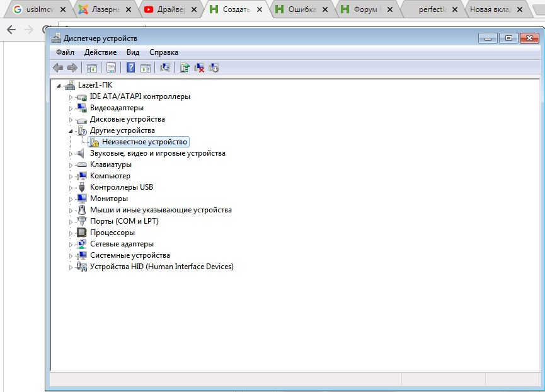Click the Update driver software toolbar icon

point(185,68)
